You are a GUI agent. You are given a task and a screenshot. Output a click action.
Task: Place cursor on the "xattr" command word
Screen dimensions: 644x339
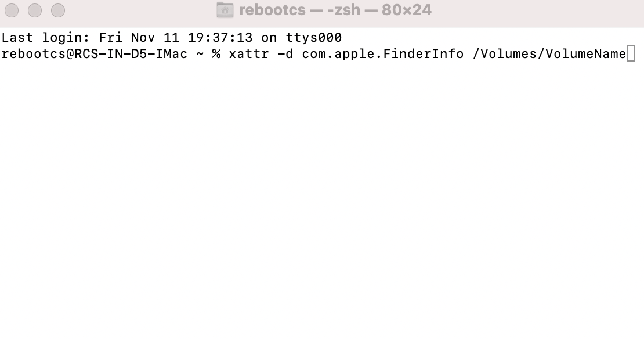pos(248,54)
